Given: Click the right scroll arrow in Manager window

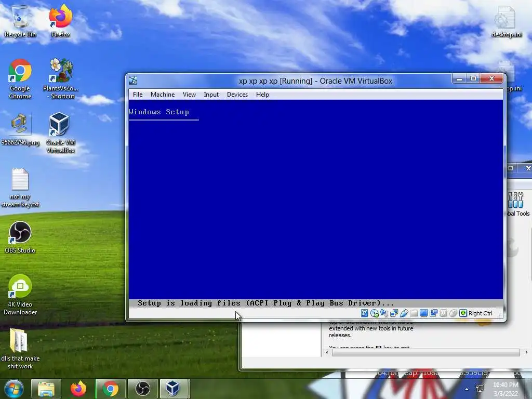Looking at the screenshot, I should coord(526,353).
